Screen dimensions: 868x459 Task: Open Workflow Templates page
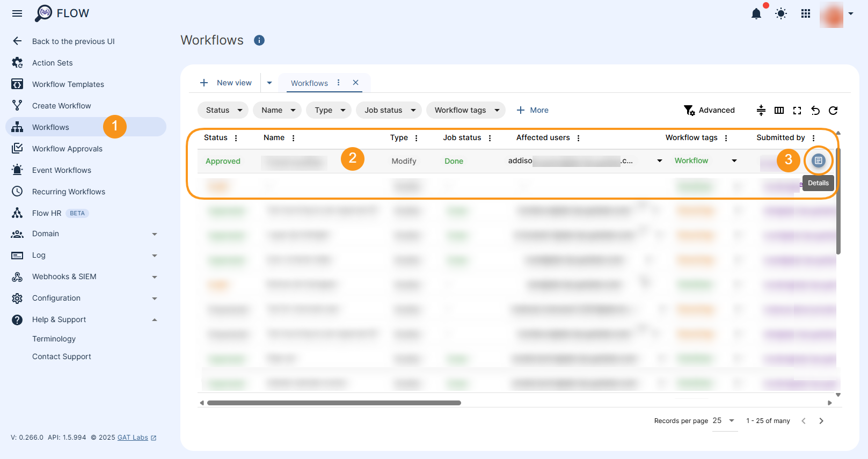click(x=68, y=84)
